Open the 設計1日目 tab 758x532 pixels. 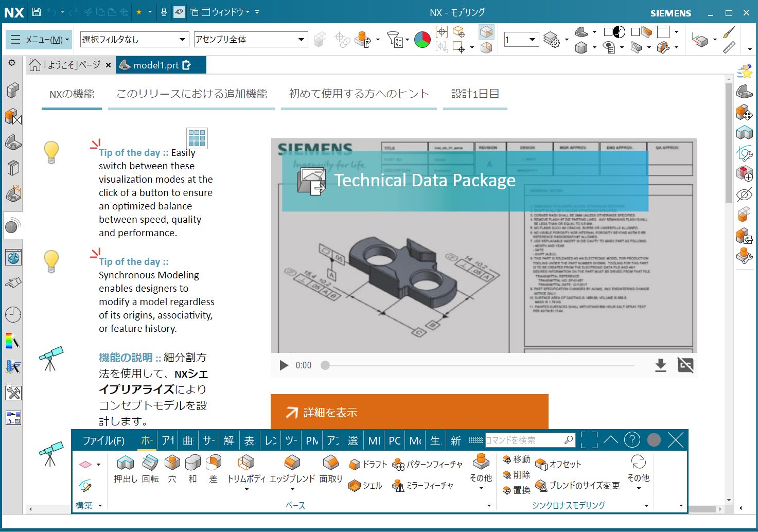(x=475, y=94)
